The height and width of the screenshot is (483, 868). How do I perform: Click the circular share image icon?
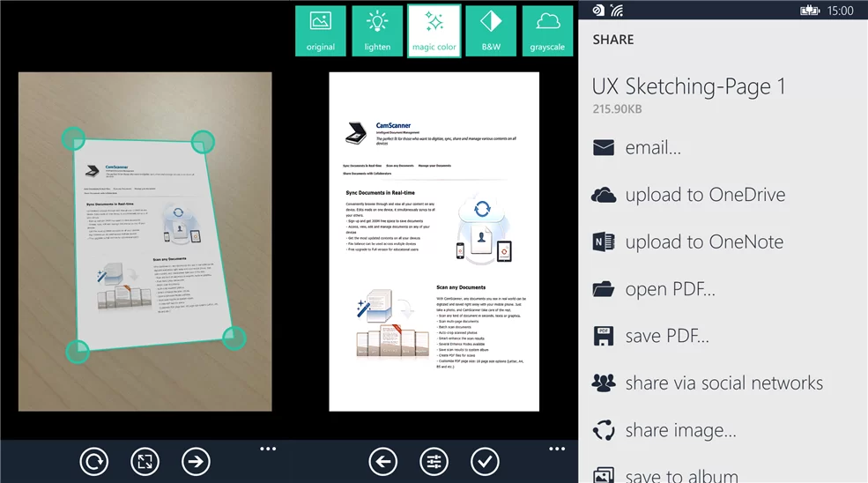tap(604, 430)
